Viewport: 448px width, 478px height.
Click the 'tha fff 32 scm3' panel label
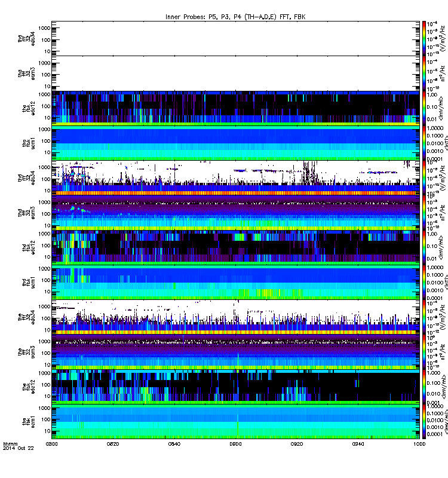26,73
